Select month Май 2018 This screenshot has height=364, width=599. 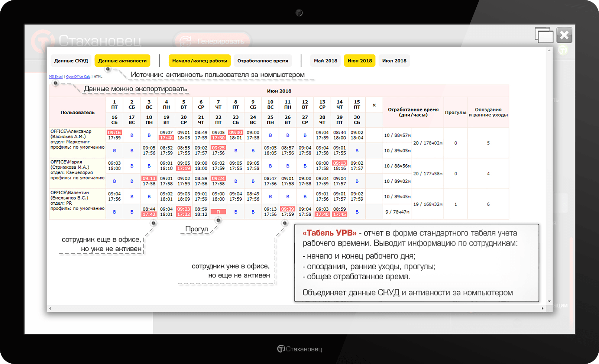pyautogui.click(x=326, y=61)
